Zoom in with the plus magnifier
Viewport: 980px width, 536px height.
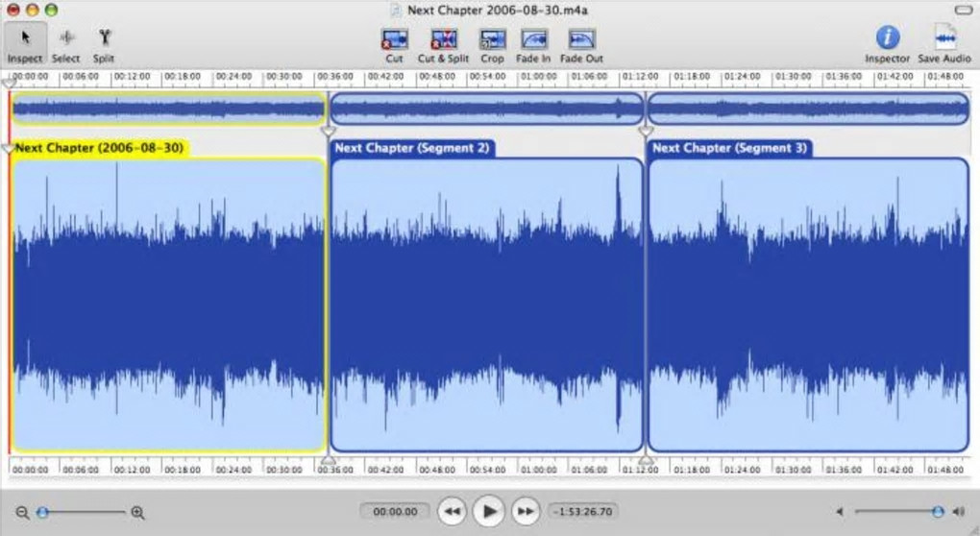click(137, 513)
